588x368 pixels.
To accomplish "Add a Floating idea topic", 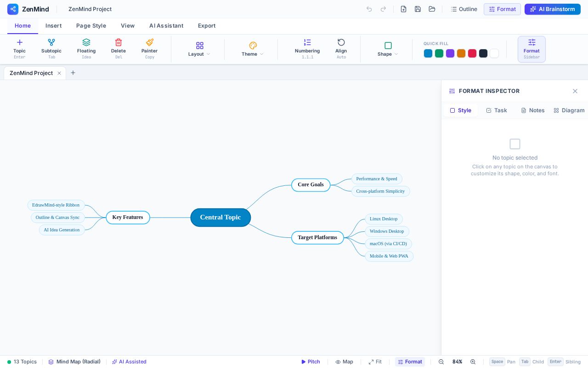I will click(x=86, y=49).
